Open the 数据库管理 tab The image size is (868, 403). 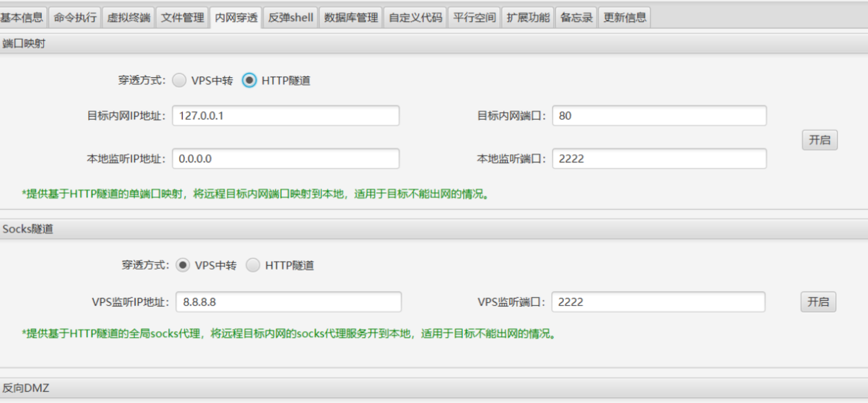pyautogui.click(x=351, y=17)
